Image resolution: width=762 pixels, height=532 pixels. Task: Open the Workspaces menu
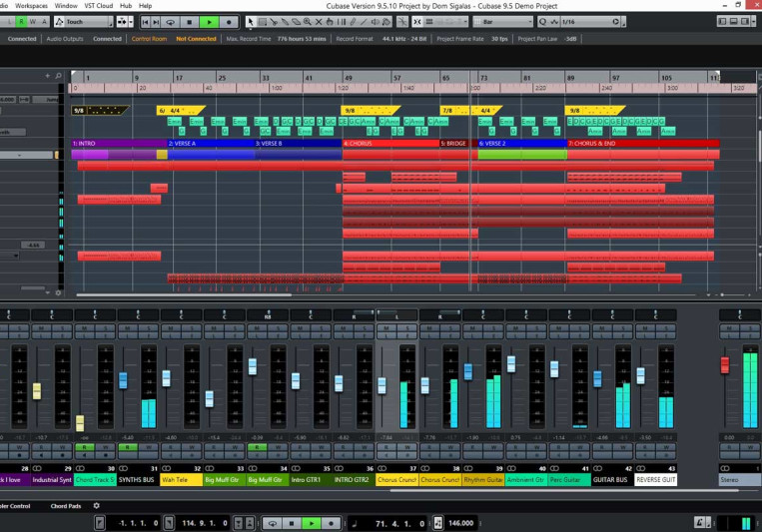31,6
